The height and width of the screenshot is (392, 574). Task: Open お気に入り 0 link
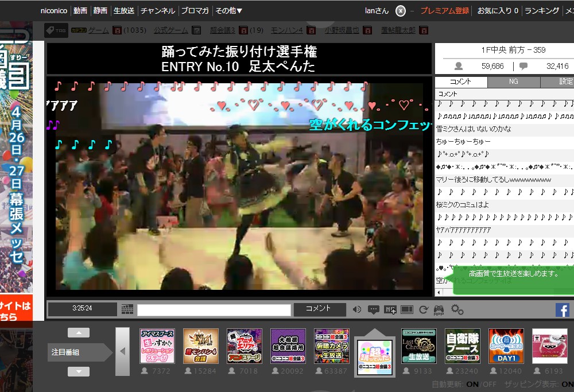pyautogui.click(x=498, y=10)
